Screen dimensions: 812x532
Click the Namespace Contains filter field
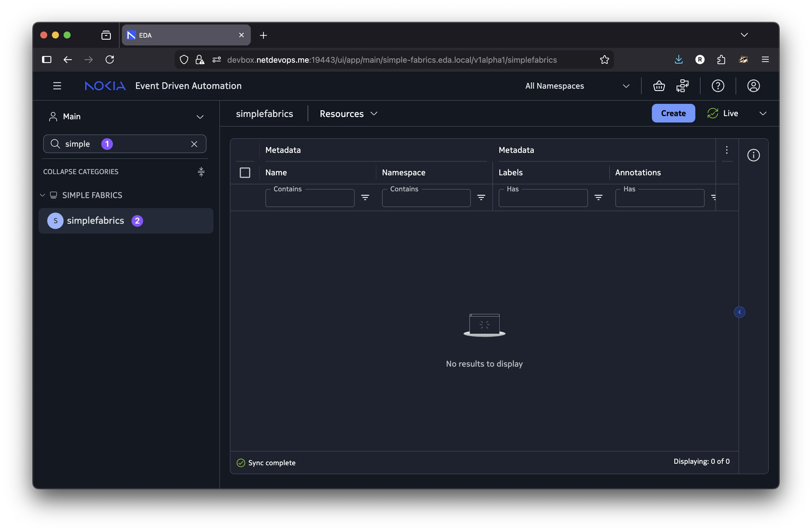(426, 198)
